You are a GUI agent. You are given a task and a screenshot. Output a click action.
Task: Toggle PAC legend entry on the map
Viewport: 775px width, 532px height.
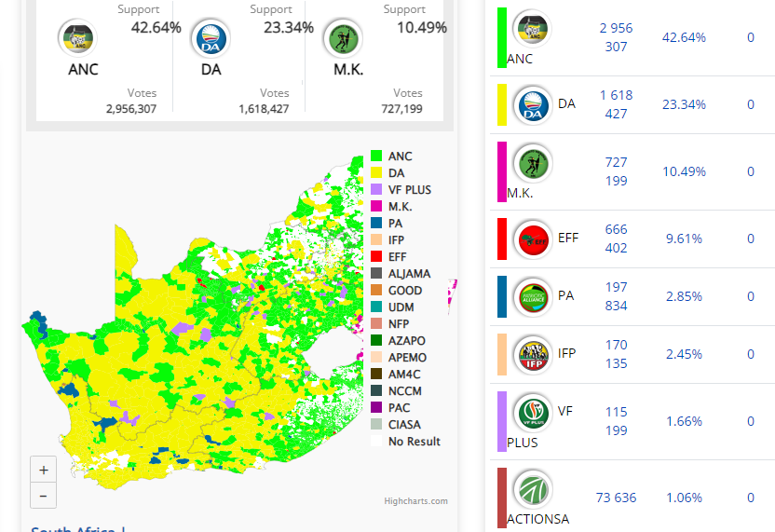click(x=390, y=408)
